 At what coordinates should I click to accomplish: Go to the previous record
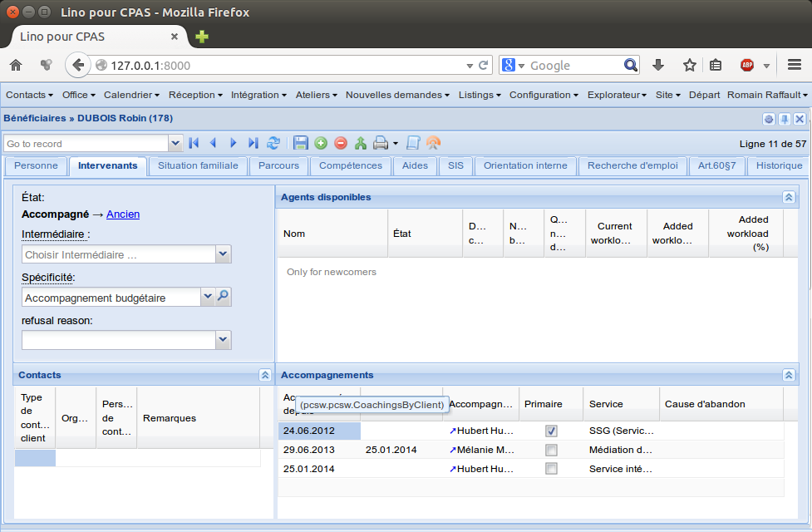coord(214,143)
